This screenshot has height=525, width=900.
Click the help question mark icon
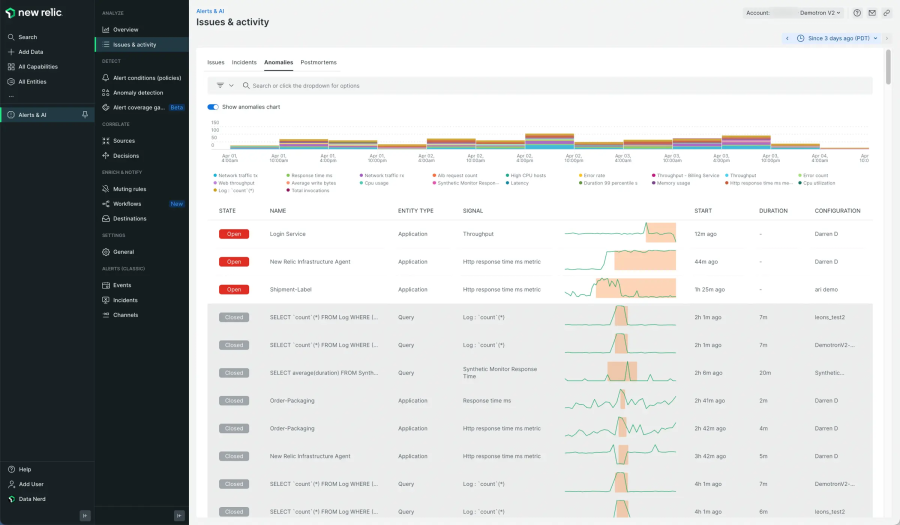[x=857, y=13]
